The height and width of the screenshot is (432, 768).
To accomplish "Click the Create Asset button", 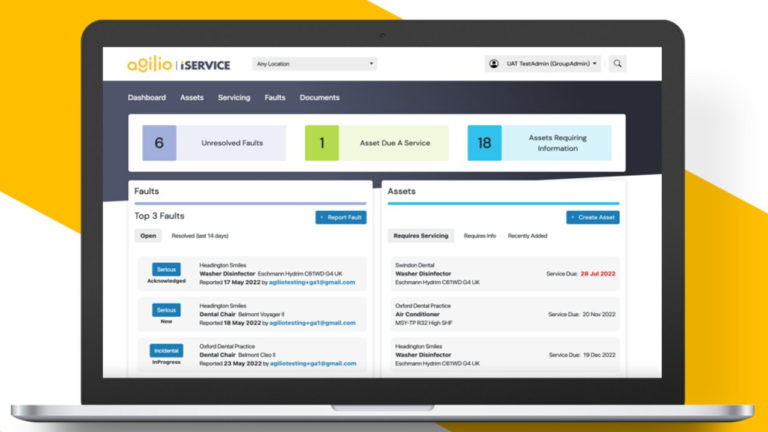I will point(593,217).
